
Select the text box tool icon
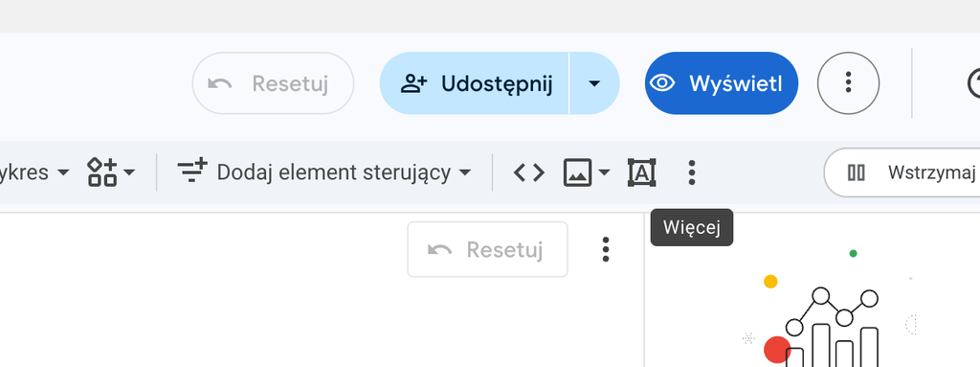(x=642, y=172)
